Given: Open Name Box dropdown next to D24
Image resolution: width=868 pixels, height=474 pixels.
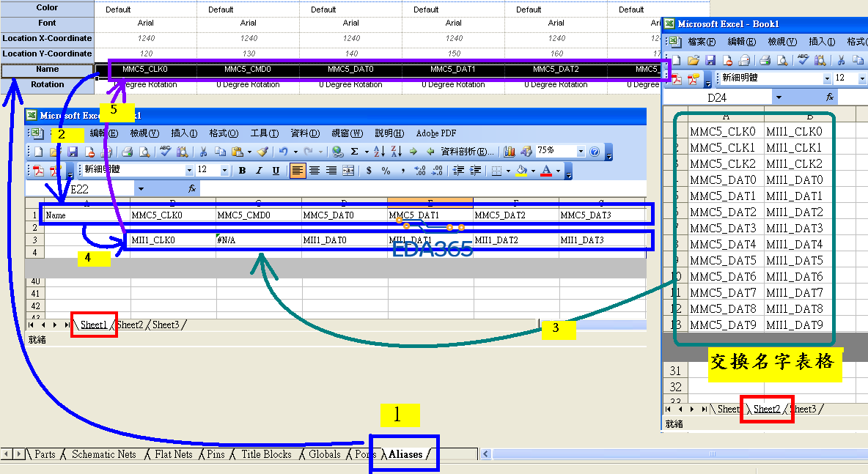Looking at the screenshot, I should coord(779,97).
